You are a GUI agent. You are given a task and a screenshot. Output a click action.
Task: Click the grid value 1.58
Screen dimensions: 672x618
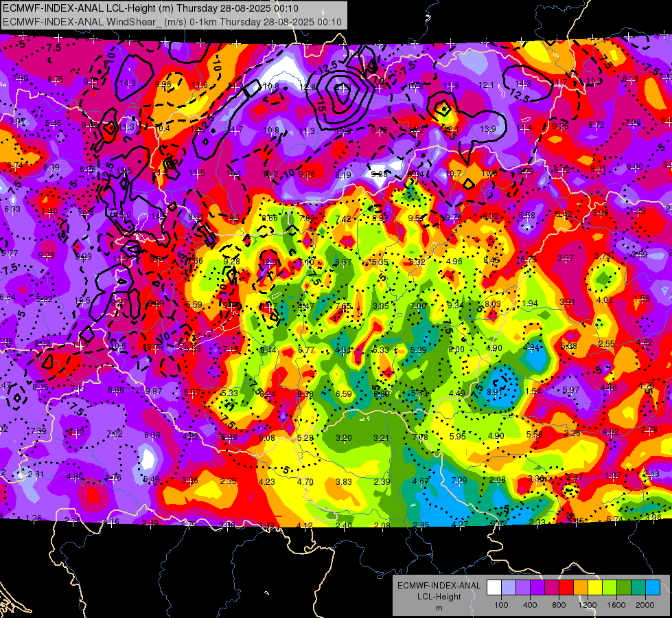(642, 299)
